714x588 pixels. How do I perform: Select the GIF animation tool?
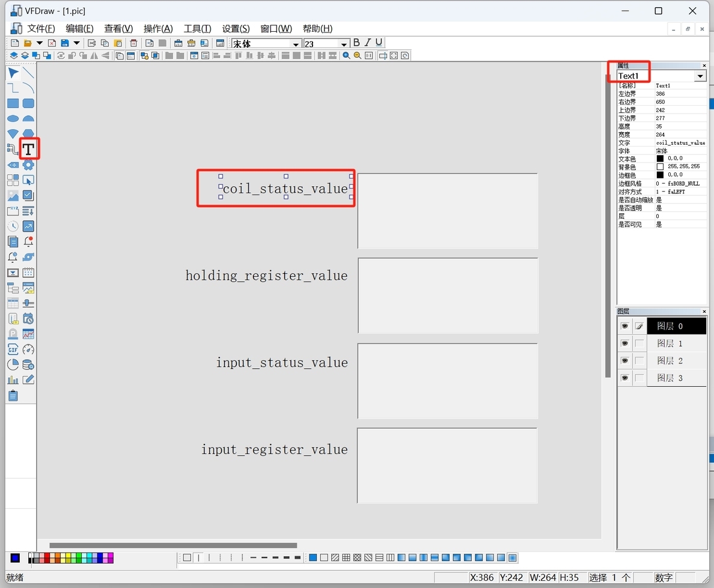pyautogui.click(x=13, y=350)
